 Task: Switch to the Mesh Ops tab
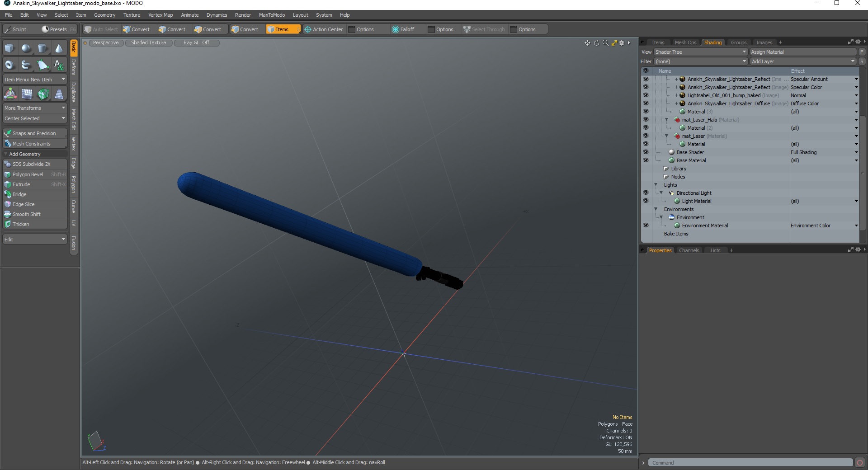pyautogui.click(x=685, y=42)
